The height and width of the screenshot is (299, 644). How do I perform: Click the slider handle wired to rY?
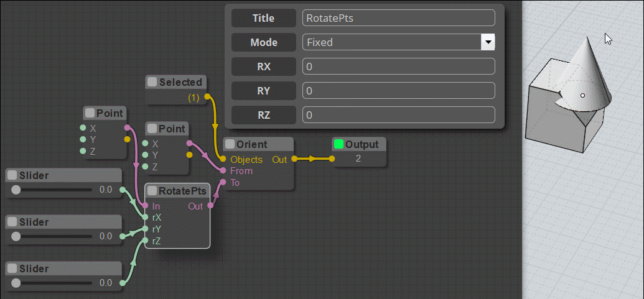tap(16, 237)
